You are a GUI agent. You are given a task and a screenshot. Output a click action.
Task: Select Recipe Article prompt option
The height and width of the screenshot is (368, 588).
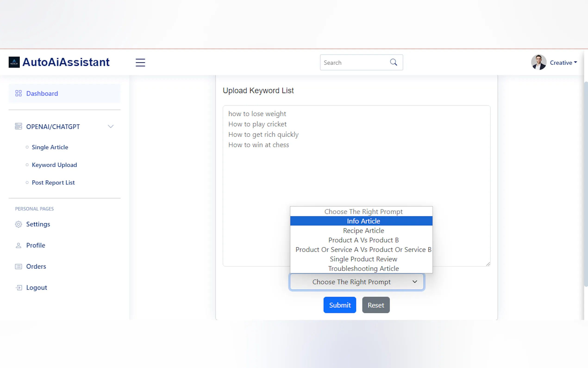pos(363,231)
